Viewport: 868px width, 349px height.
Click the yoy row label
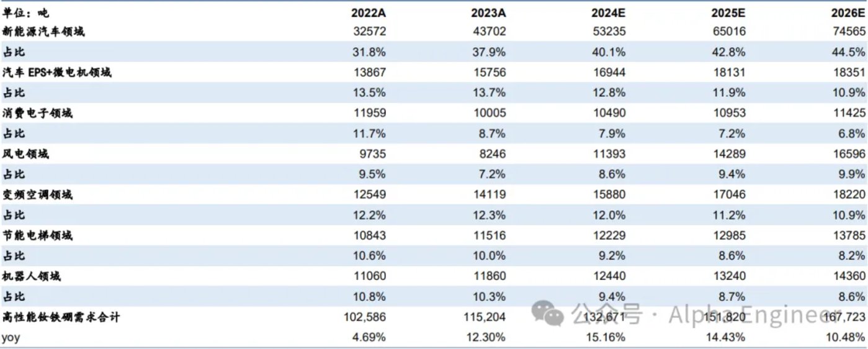[11, 337]
